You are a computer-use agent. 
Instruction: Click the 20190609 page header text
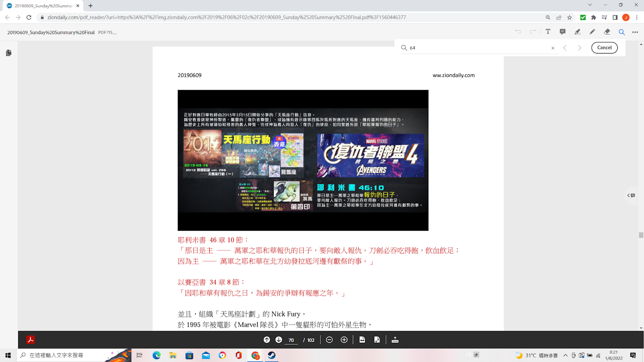pyautogui.click(x=190, y=75)
